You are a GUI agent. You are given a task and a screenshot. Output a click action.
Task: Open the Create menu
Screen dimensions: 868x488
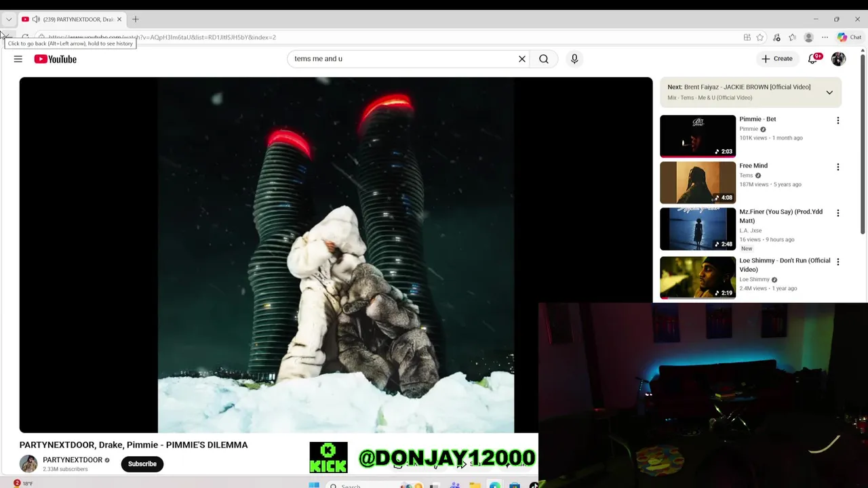pyautogui.click(x=776, y=59)
